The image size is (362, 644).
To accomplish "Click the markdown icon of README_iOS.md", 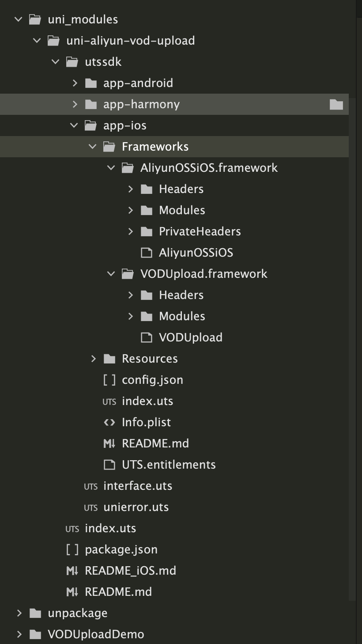I will point(72,571).
